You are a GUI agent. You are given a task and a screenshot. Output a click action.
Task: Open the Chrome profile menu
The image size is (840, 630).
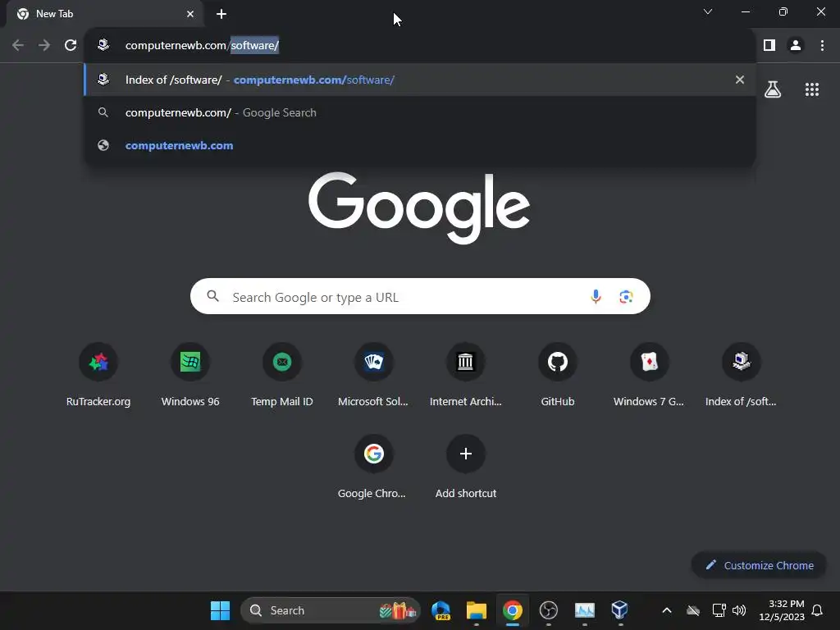796,45
